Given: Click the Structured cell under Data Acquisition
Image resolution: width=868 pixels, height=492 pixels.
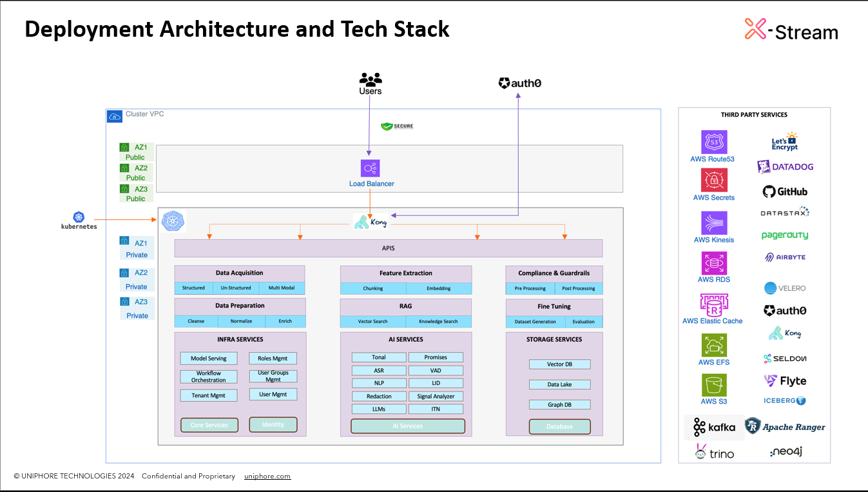Looking at the screenshot, I should pyautogui.click(x=193, y=288).
